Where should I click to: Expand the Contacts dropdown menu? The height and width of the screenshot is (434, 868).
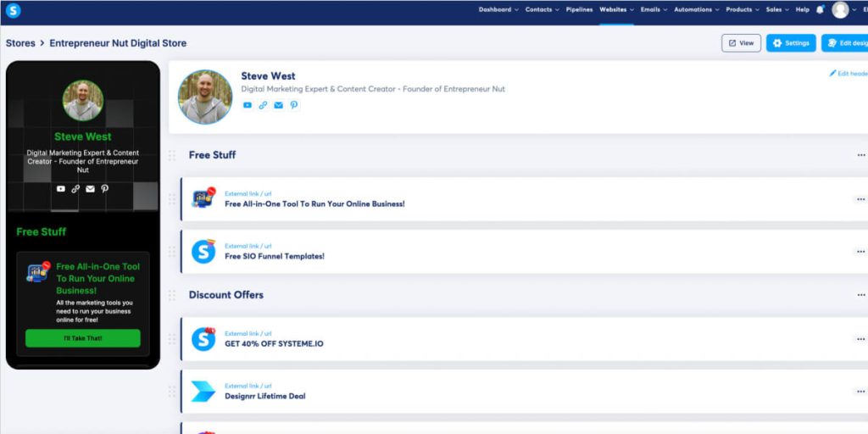[542, 9]
